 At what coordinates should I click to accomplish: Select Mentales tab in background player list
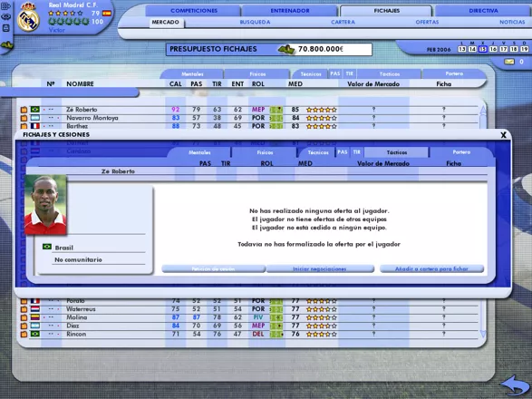(x=192, y=74)
